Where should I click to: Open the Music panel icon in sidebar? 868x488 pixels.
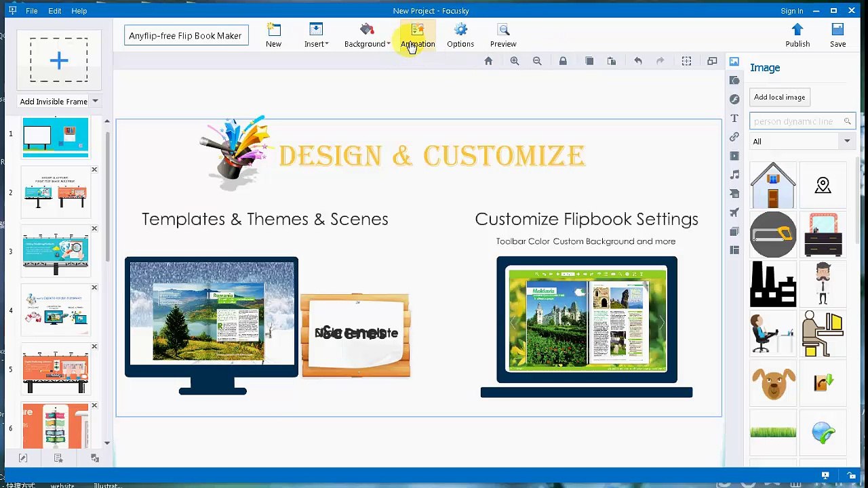(734, 175)
